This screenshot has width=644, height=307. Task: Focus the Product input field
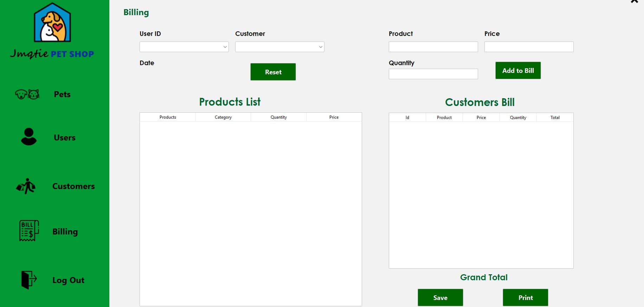pos(433,47)
